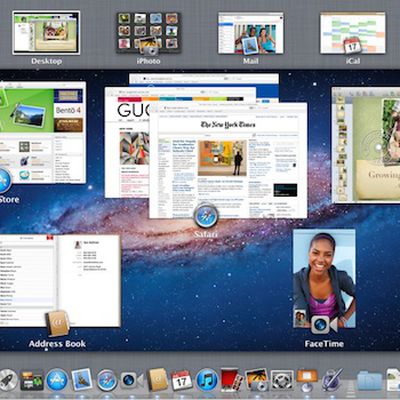The width and height of the screenshot is (400, 400).
Task: Open Photo Booth icon in Dock
Action: pyautogui.click(x=232, y=379)
